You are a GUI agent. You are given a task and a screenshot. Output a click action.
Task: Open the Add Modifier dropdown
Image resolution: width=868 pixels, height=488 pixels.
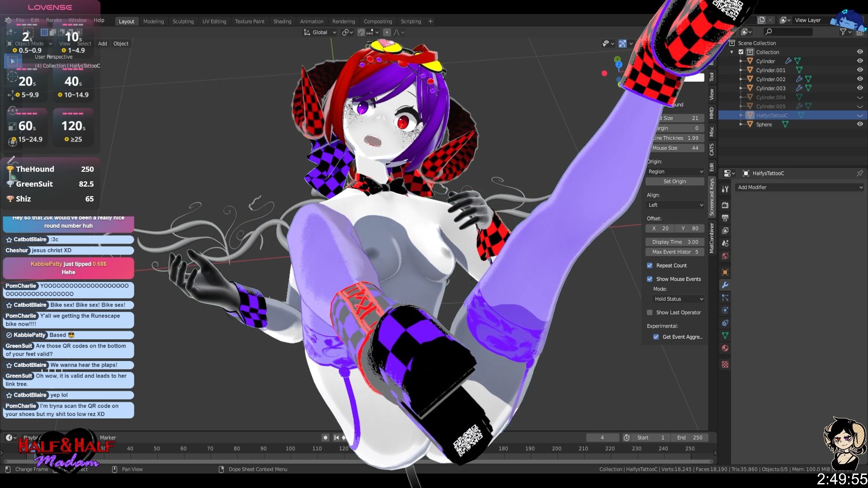click(800, 187)
